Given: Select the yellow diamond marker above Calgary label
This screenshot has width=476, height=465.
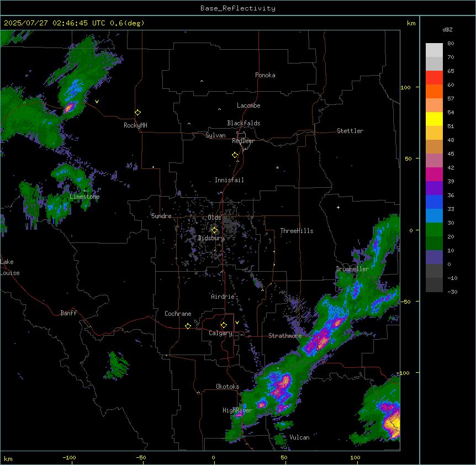Looking at the screenshot, I should tap(224, 325).
